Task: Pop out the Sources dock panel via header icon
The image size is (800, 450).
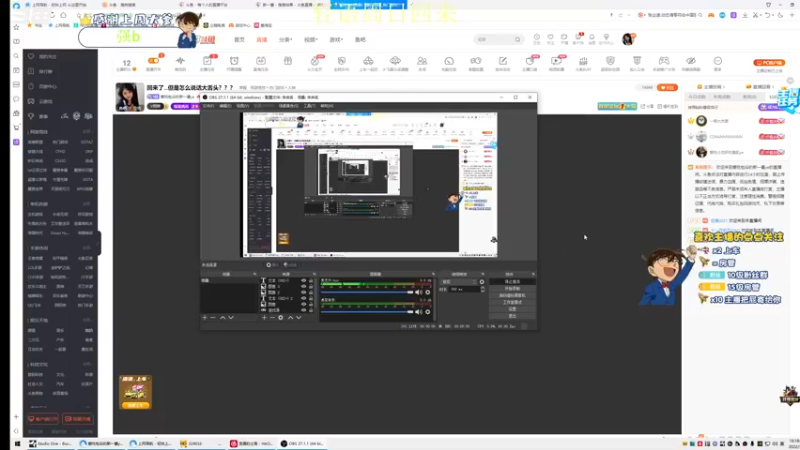Action: [x=314, y=274]
